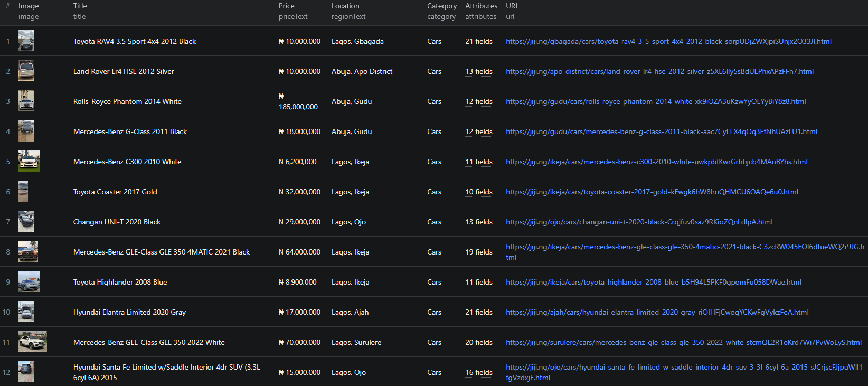Show the 21 fields for Hyundai Elantra
868x386 pixels.
pyautogui.click(x=479, y=312)
